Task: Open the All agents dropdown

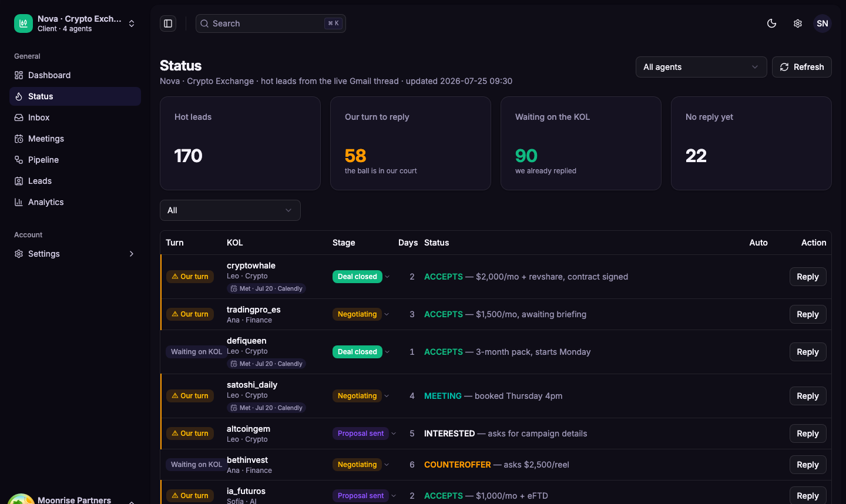Action: click(701, 67)
